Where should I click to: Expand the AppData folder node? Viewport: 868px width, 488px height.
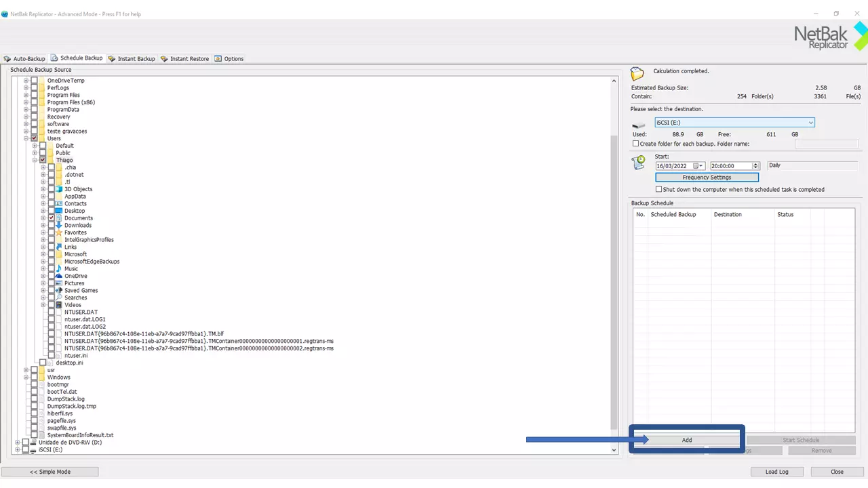pyautogui.click(x=43, y=197)
